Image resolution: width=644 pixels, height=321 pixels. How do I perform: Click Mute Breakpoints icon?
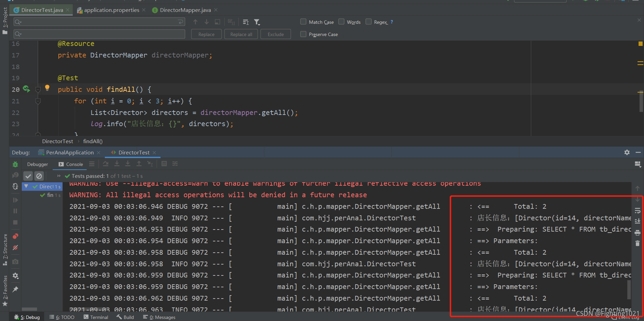point(15,248)
